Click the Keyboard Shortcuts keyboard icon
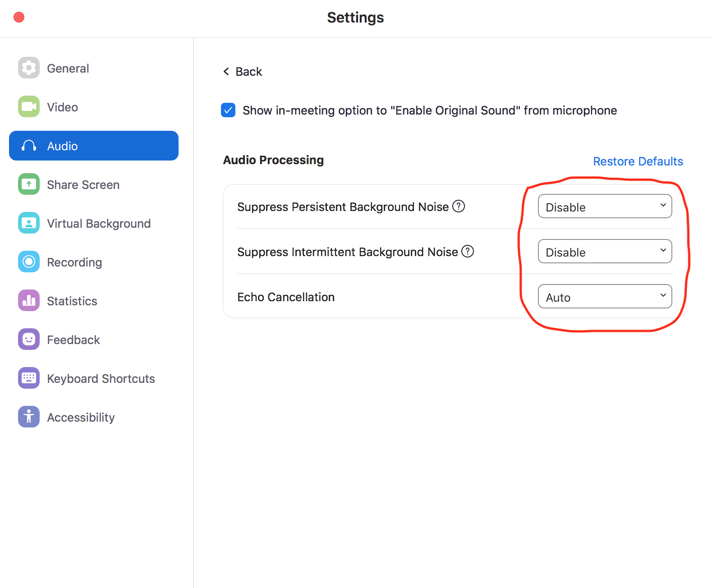 pos(29,378)
